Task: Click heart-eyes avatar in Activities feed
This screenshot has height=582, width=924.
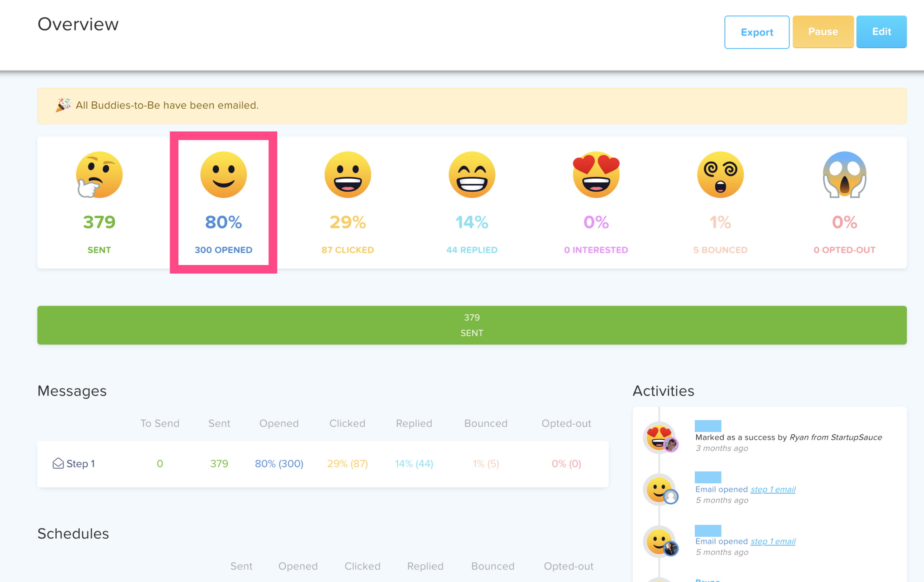Action: tap(659, 437)
